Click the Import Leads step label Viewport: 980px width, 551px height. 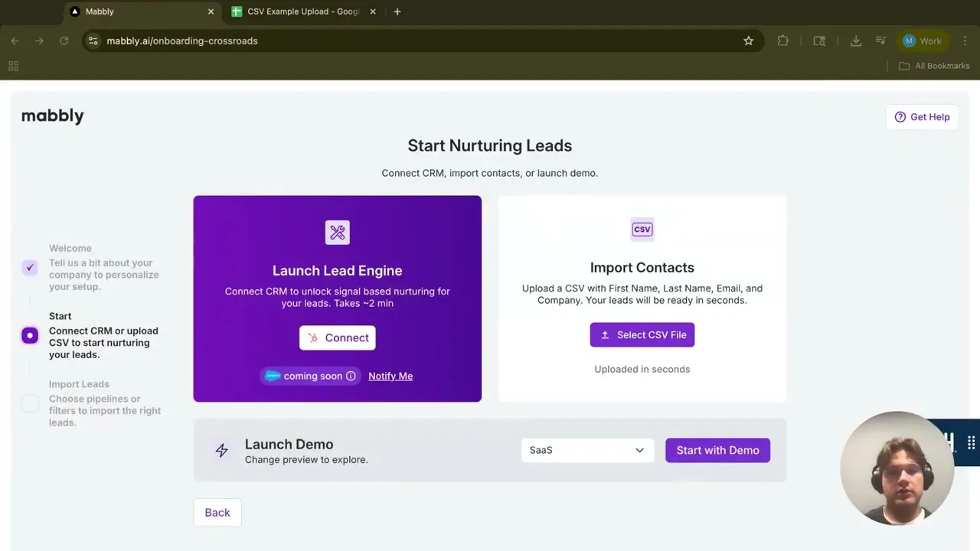[x=79, y=384]
